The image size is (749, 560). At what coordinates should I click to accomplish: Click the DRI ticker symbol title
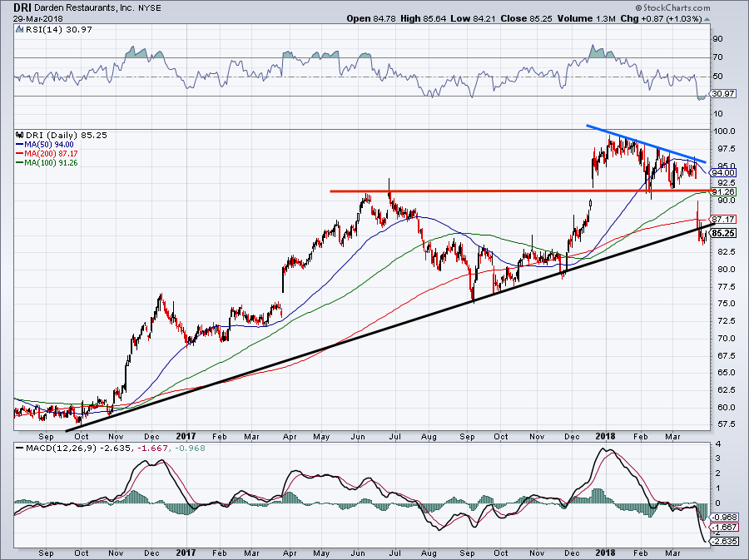[18, 7]
